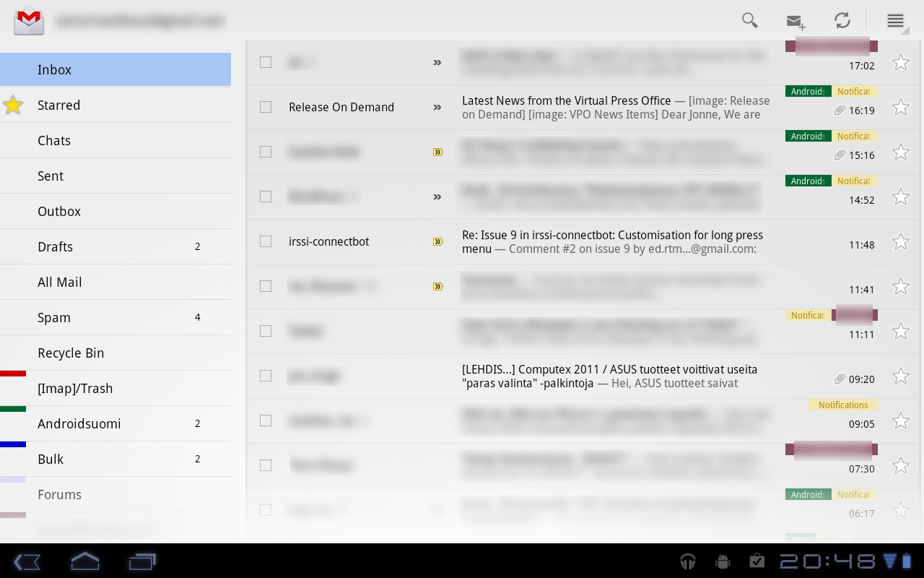
Task: Tap the yellow star beside Starred
Action: coord(13,105)
